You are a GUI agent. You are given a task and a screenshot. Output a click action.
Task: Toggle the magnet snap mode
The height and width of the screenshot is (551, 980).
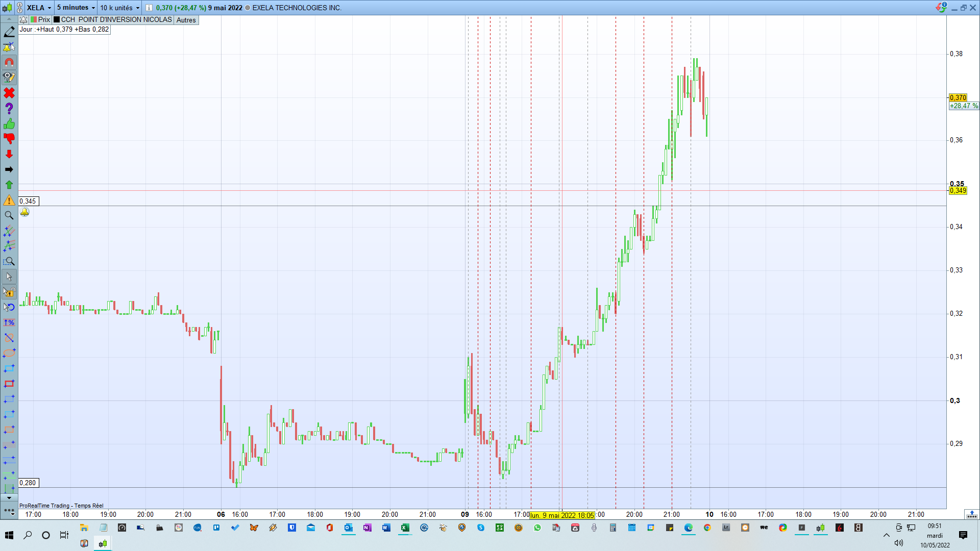coord(9,63)
